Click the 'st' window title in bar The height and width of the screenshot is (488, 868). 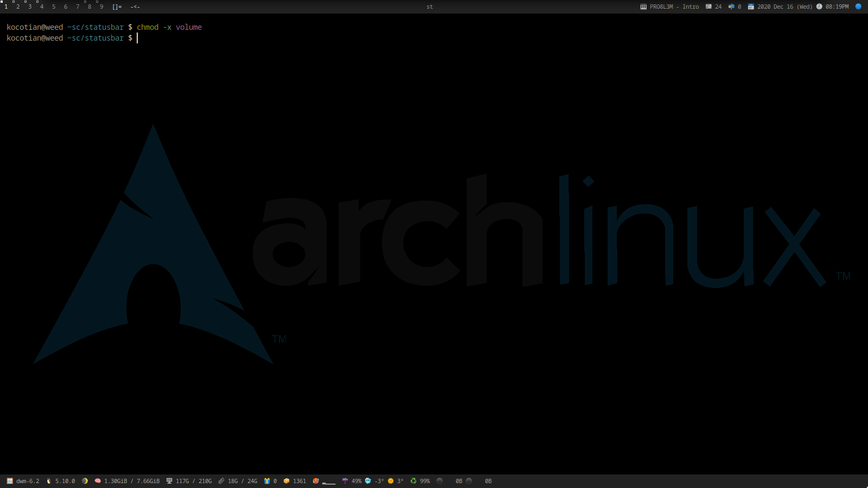[430, 7]
